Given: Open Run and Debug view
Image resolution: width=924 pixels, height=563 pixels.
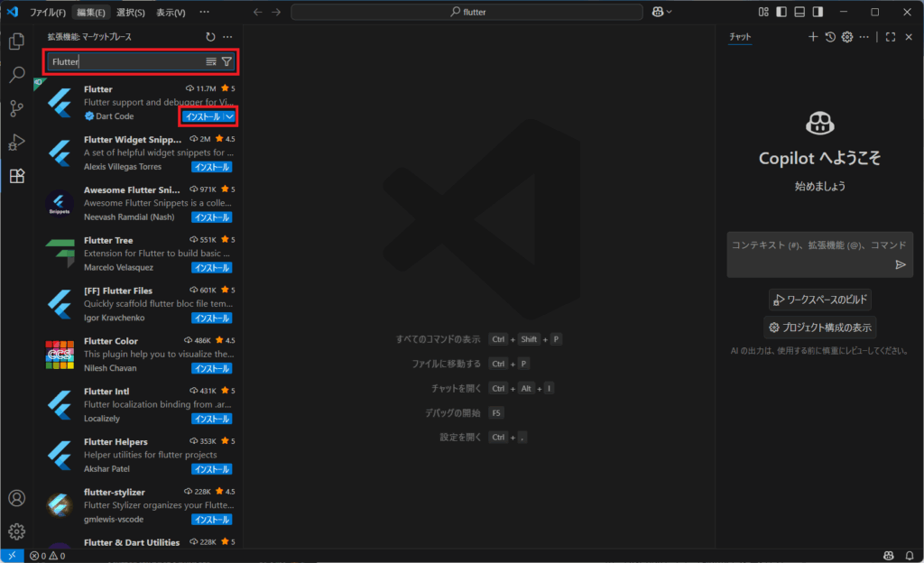Looking at the screenshot, I should (x=16, y=143).
